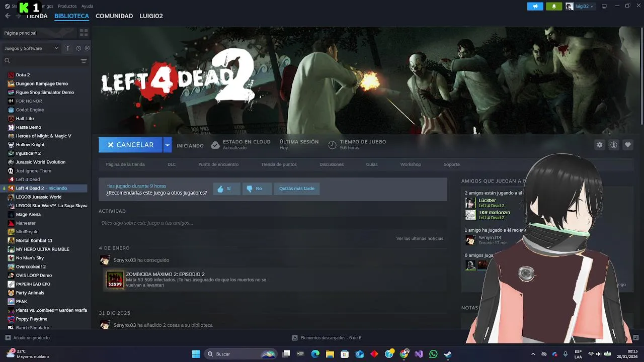Click the Godot Engine icon in the list
The image size is (644, 362).
(x=11, y=110)
